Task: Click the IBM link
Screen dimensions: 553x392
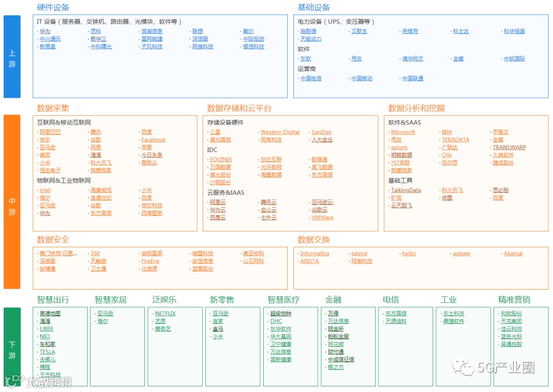Action: point(447,132)
